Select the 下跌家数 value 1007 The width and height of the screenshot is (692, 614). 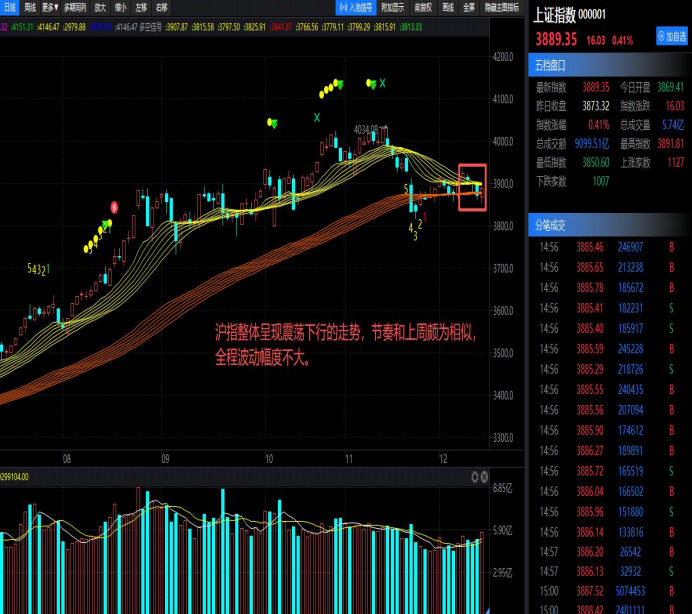coord(601,181)
